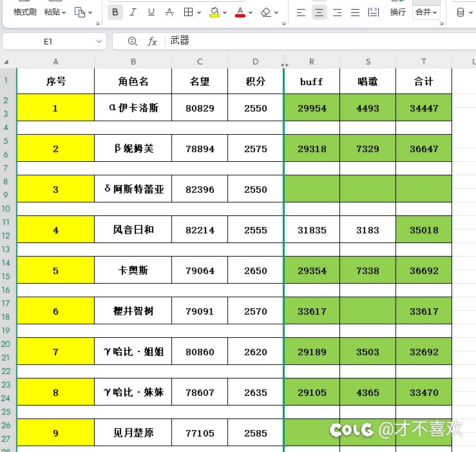Select column C header
The image size is (476, 452).
click(x=200, y=62)
